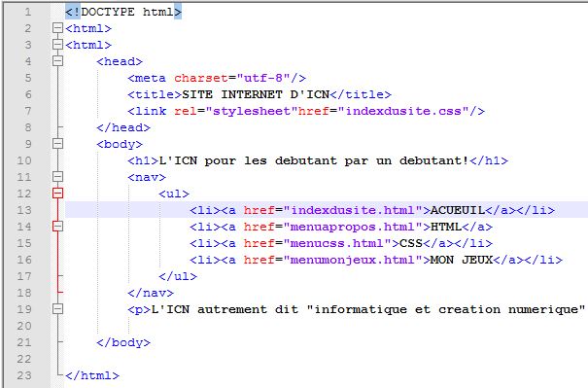
Task: Click the "indexdusite.html" href value
Action: [x=353, y=210]
